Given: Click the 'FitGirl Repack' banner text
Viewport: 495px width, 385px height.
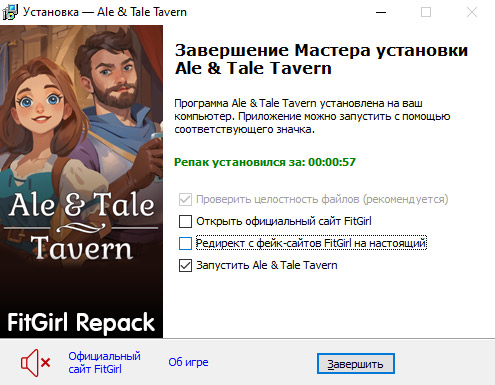Looking at the screenshot, I should point(81,323).
